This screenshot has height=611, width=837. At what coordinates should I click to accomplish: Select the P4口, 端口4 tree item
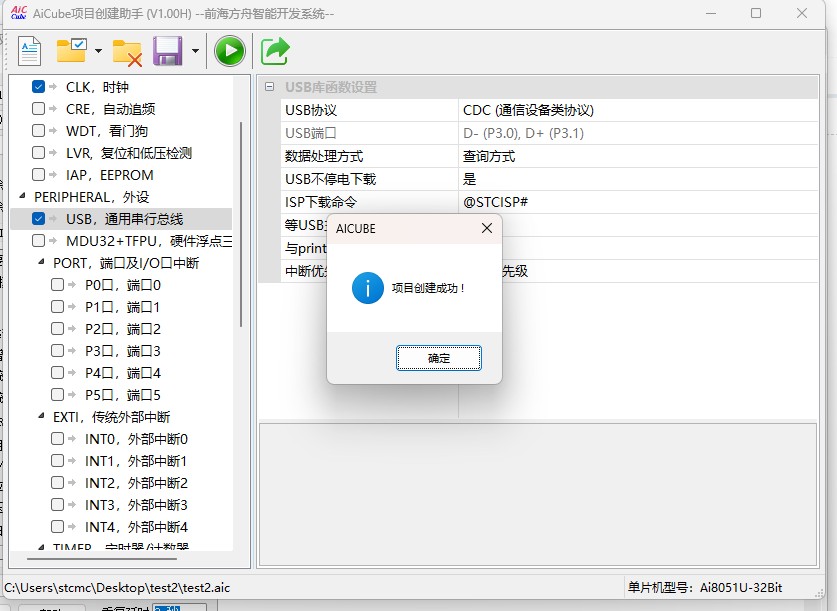click(123, 373)
